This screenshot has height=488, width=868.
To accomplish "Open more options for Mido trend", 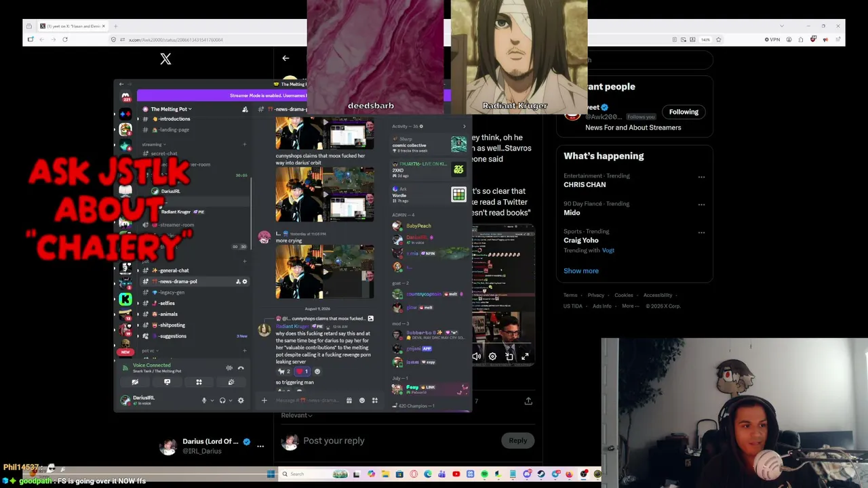I will (701, 205).
